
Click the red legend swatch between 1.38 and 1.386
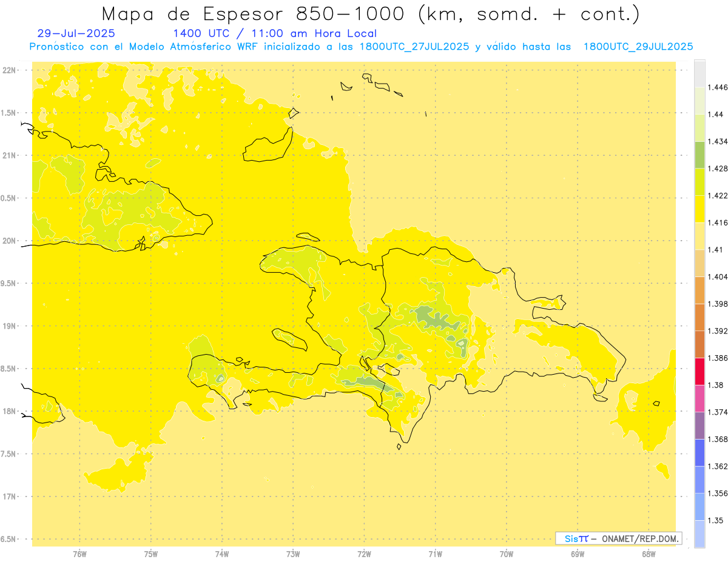click(x=699, y=371)
